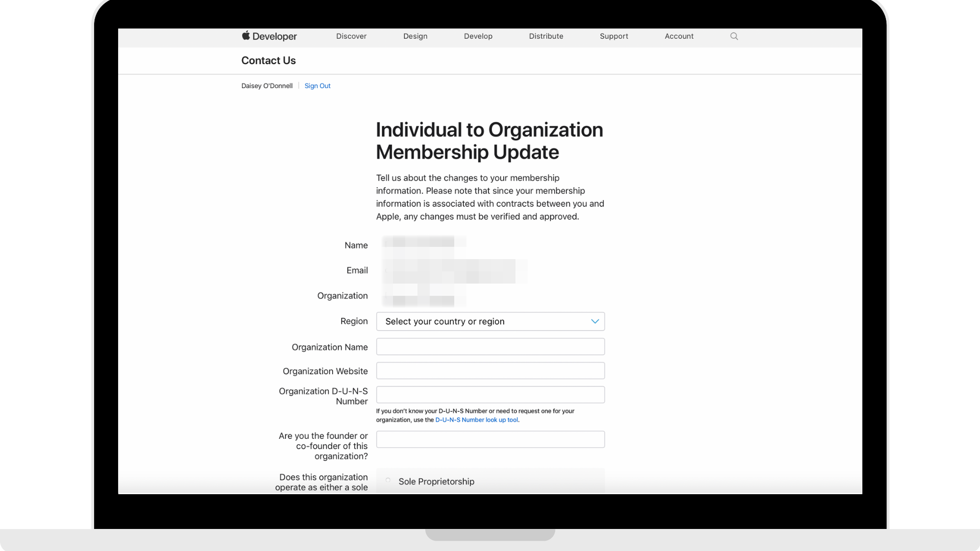Open the D-U-N-S Number look up tool
The image size is (980, 551).
476,420
